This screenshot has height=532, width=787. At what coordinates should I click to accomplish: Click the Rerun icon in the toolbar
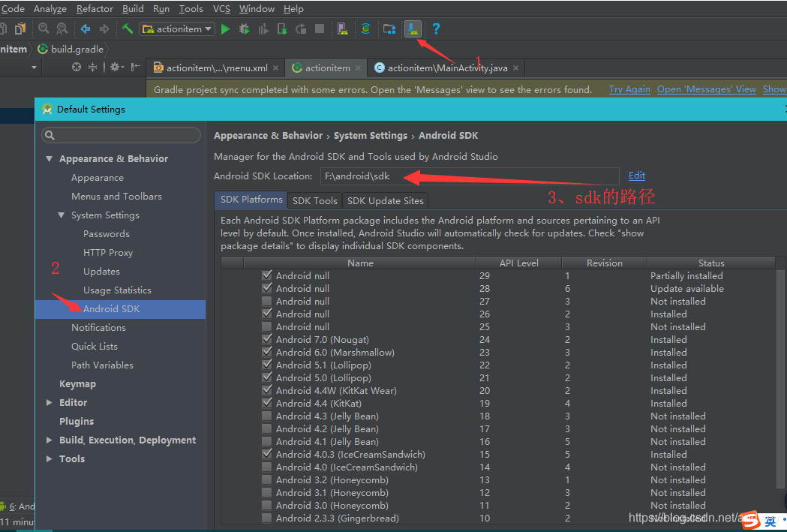point(301,29)
